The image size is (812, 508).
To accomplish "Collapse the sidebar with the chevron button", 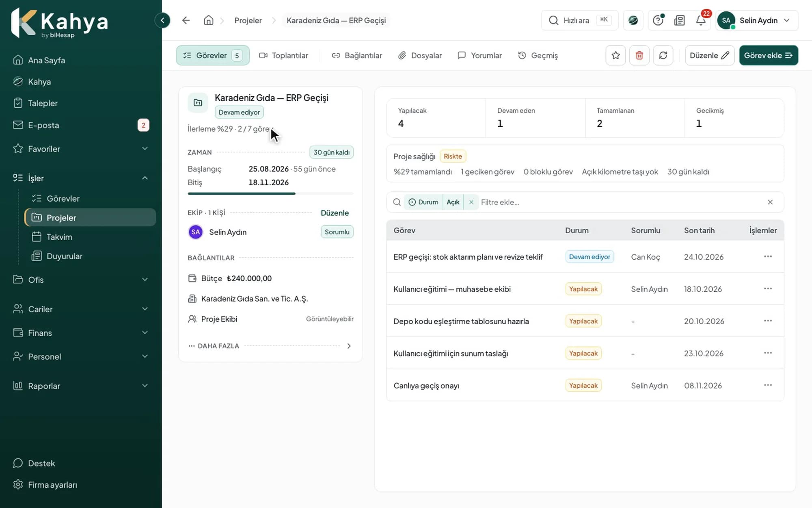I will click(x=162, y=20).
